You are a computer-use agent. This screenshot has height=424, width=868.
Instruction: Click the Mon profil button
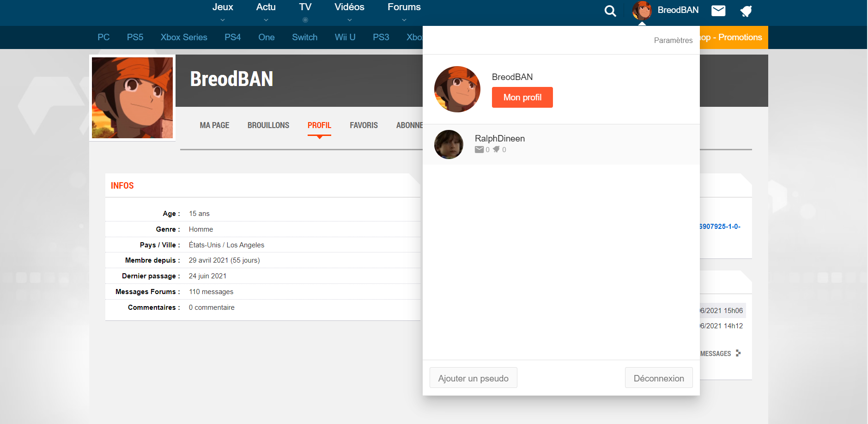522,98
